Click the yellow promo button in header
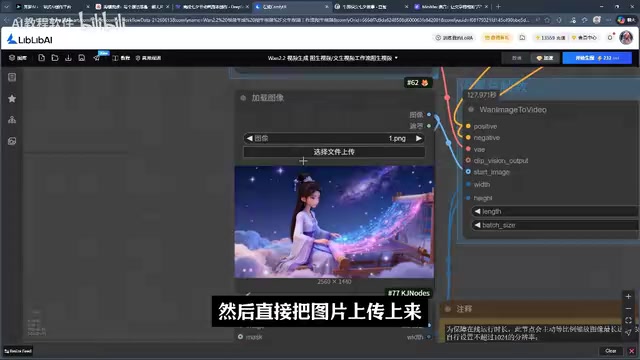This screenshot has height=360, width=640. tap(497, 38)
